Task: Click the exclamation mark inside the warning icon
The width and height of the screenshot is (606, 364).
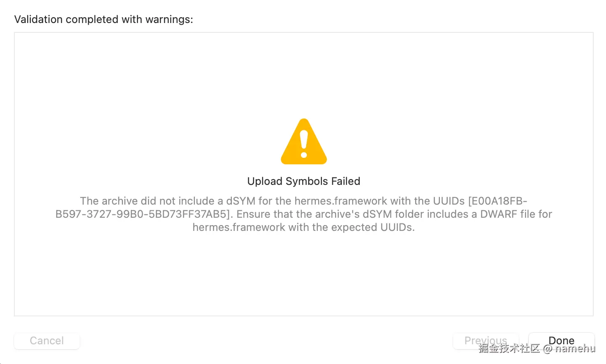Action: point(304,144)
